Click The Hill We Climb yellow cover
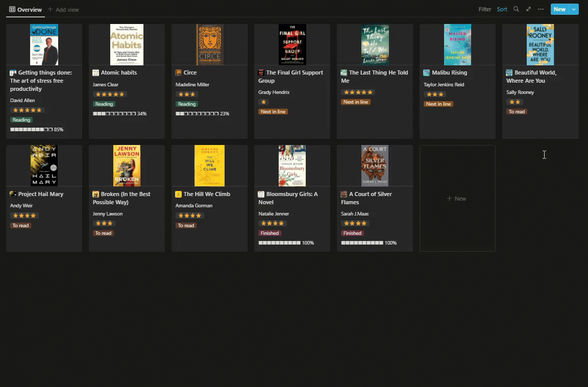 point(210,166)
